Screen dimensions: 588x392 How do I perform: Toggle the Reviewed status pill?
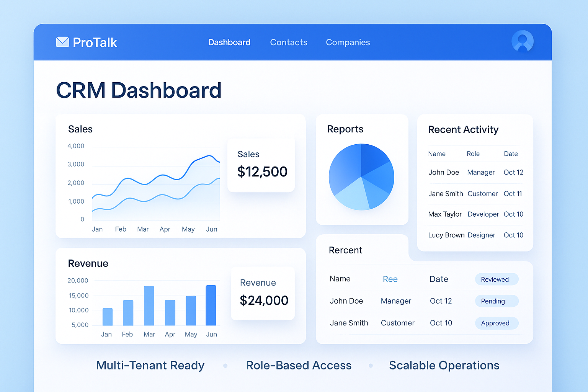tap(497, 279)
